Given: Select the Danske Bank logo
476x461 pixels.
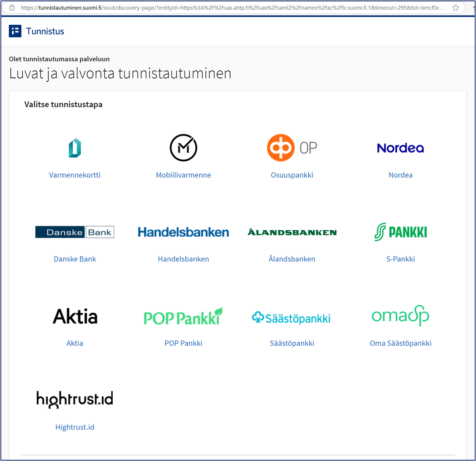Looking at the screenshot, I should click(75, 232).
